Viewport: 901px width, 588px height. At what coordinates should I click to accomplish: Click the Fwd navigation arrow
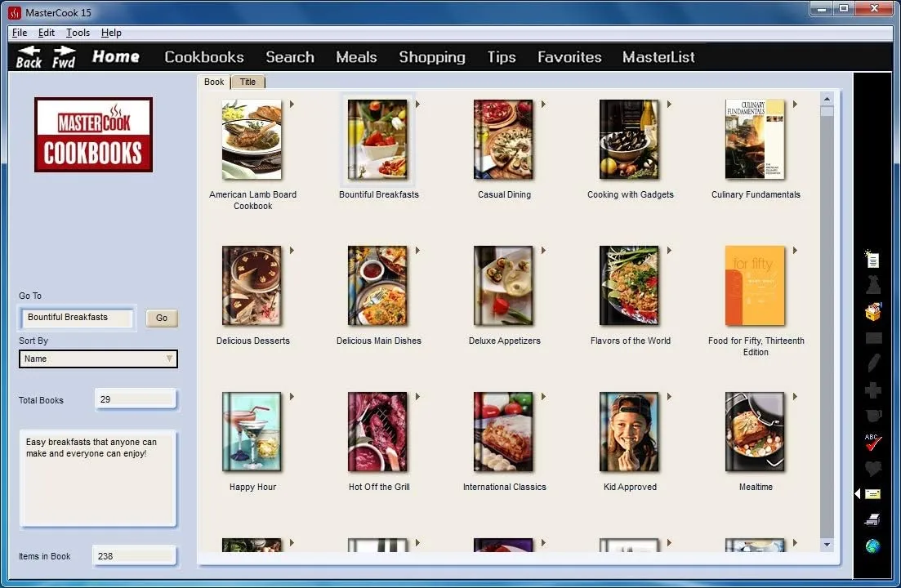pos(64,56)
